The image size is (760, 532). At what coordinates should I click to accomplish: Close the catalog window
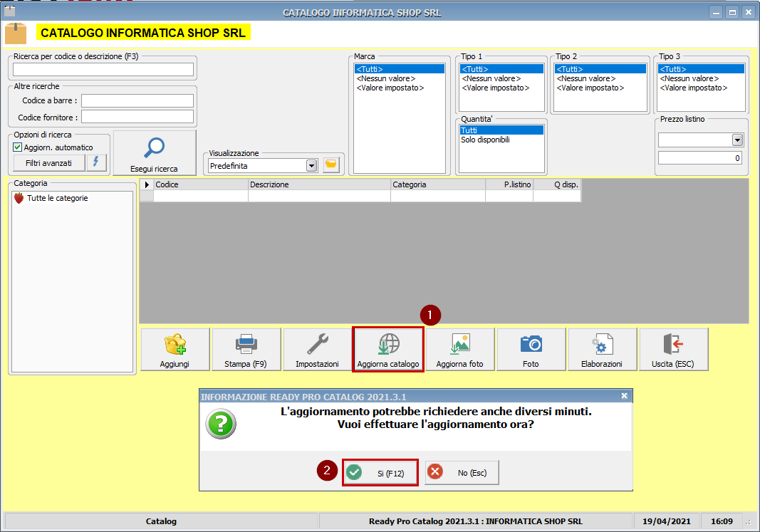coord(749,13)
